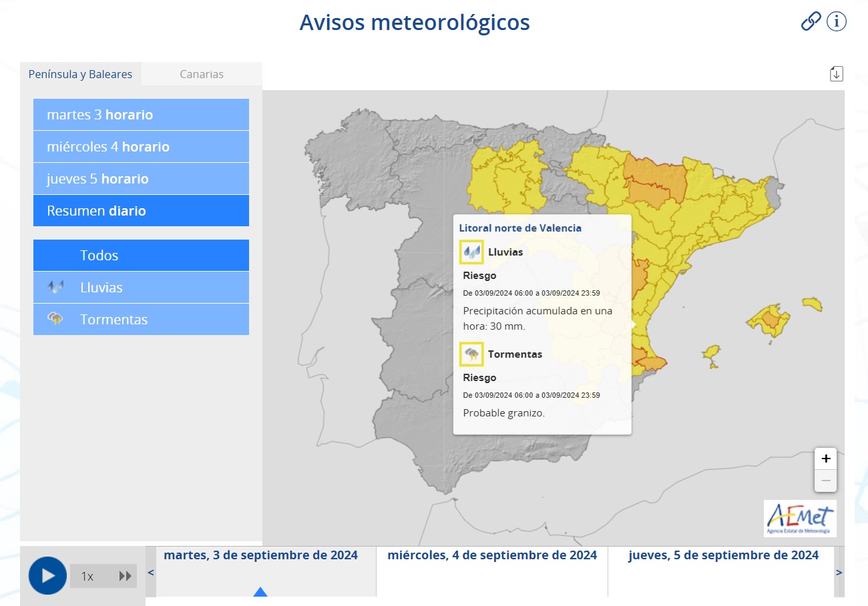This screenshot has height=606, width=868.
Task: Toggle the Lluvias filter
Action: click(141, 287)
